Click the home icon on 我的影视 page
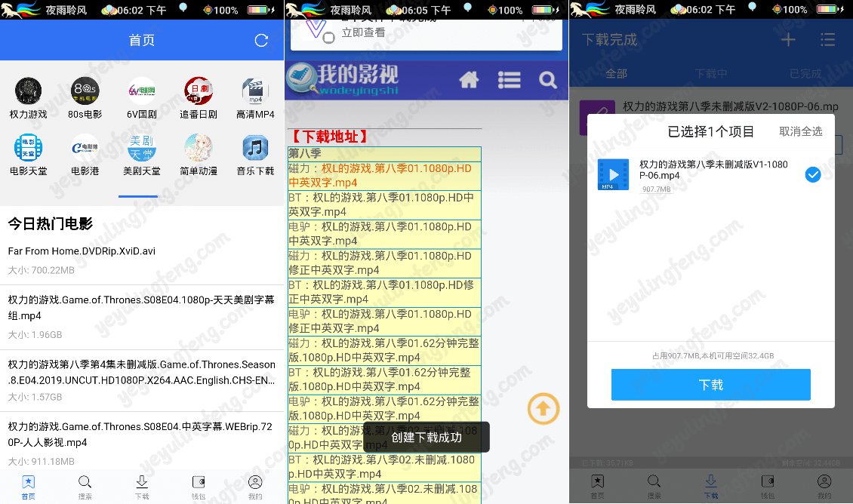The height and width of the screenshot is (504, 853). pos(469,80)
